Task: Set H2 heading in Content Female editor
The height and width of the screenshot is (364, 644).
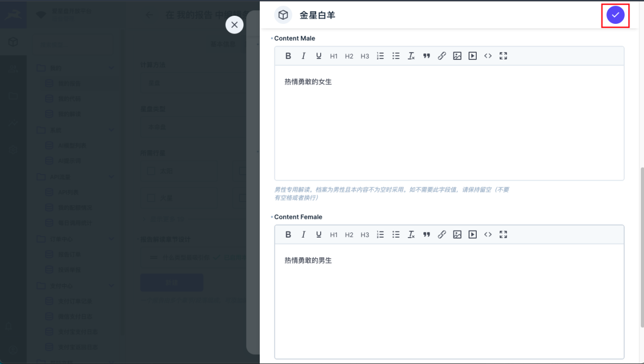Action: pyautogui.click(x=349, y=235)
